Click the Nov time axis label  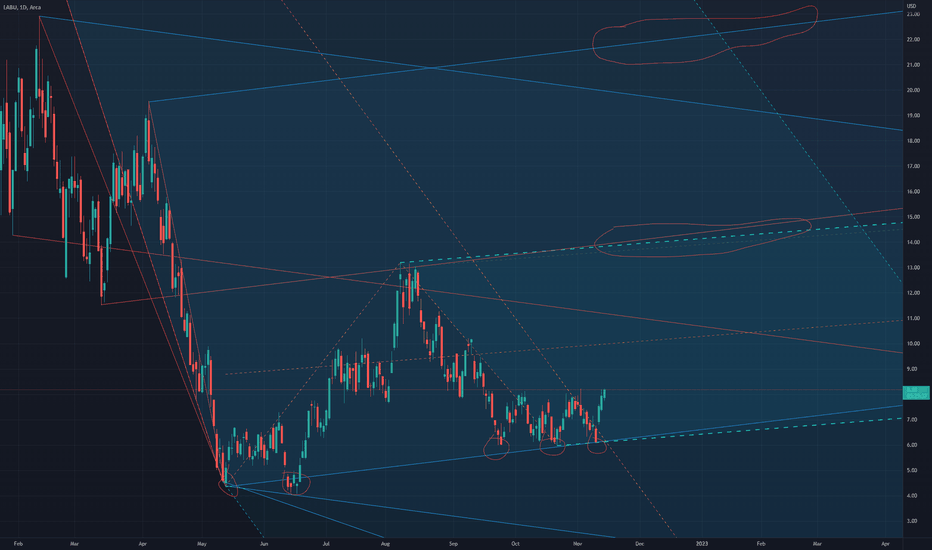[577, 543]
